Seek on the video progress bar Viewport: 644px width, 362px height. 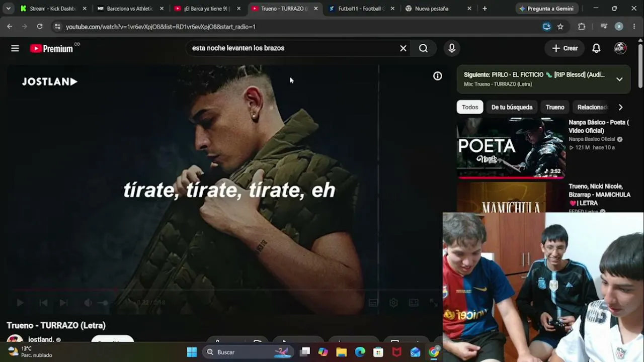coord(224,290)
